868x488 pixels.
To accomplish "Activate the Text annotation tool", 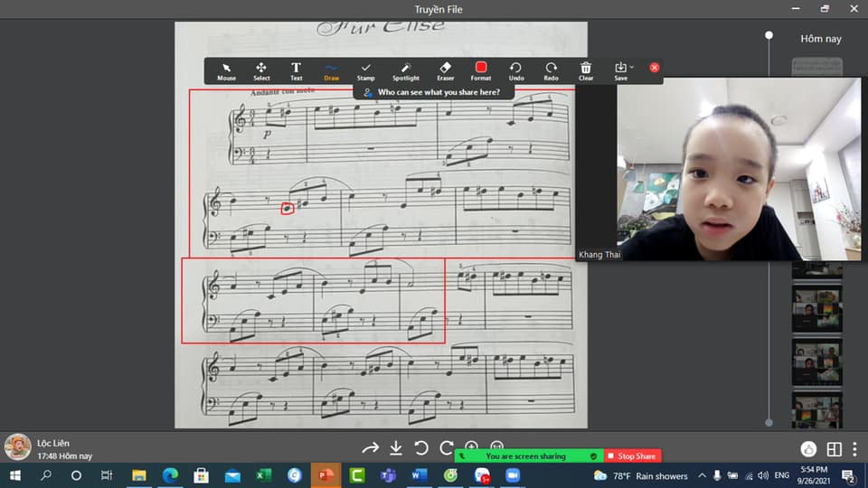I will 296,70.
